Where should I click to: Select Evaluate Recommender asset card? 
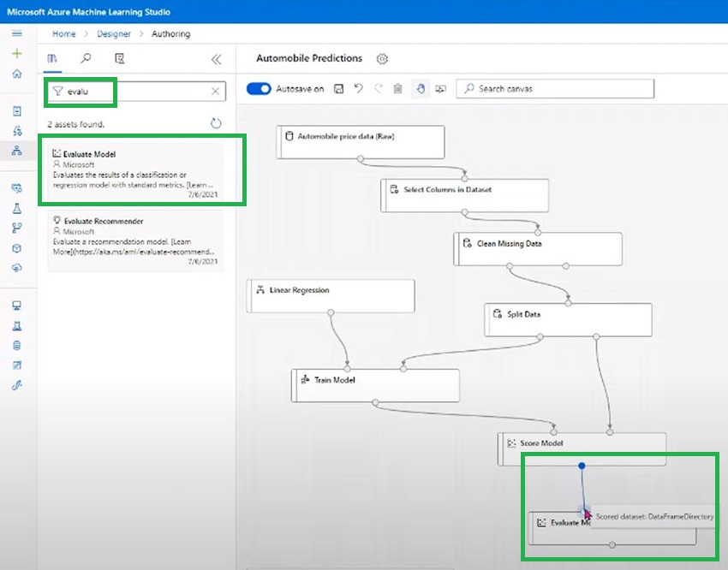point(135,240)
